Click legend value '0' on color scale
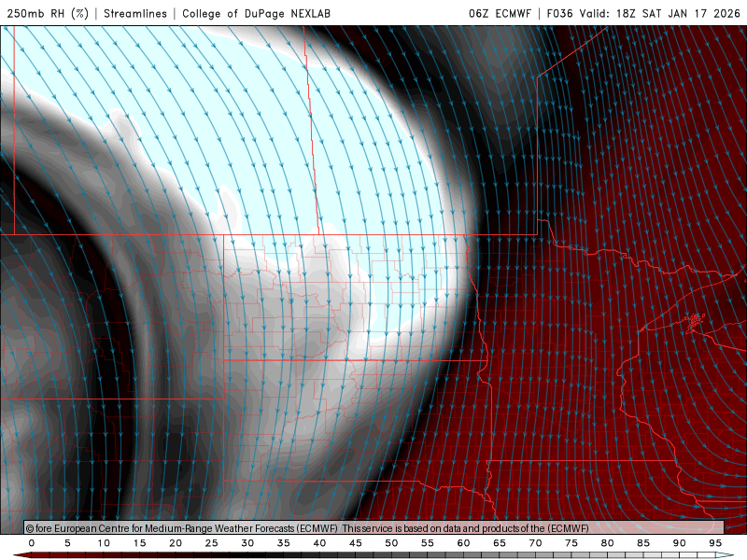 32,543
